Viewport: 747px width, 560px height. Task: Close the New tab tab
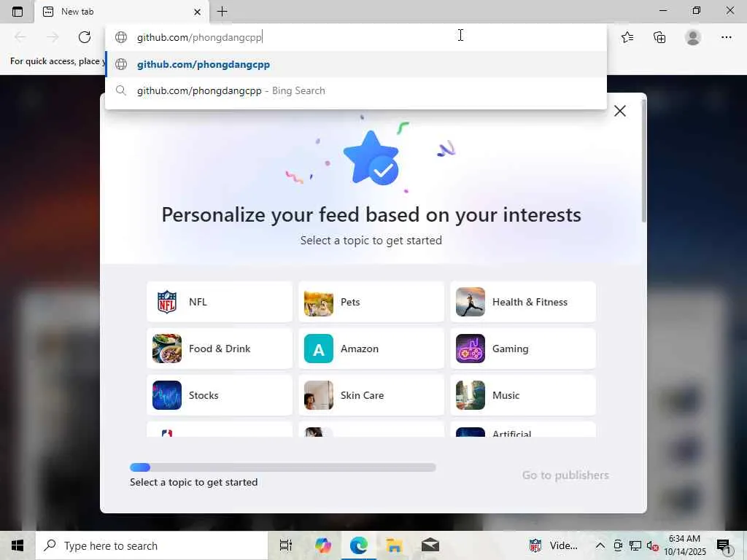pyautogui.click(x=197, y=12)
